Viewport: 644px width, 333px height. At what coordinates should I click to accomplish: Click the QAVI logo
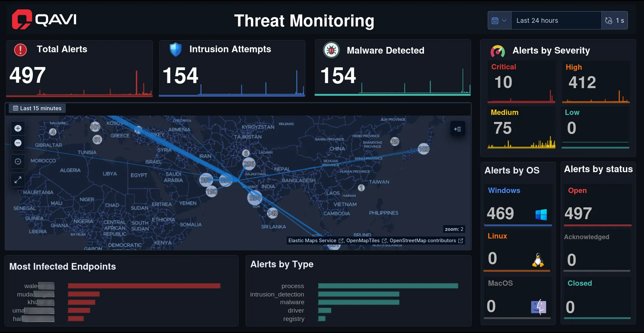(44, 19)
